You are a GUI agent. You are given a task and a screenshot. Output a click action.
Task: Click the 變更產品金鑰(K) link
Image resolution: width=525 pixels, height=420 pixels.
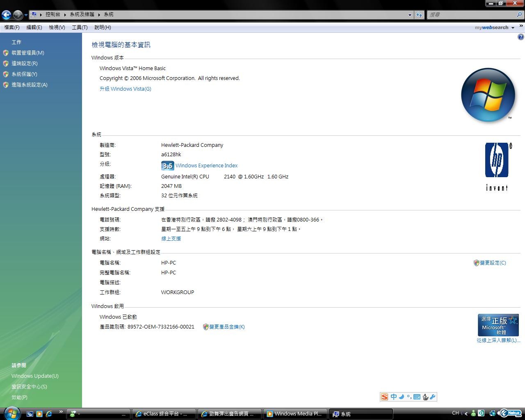226,327
